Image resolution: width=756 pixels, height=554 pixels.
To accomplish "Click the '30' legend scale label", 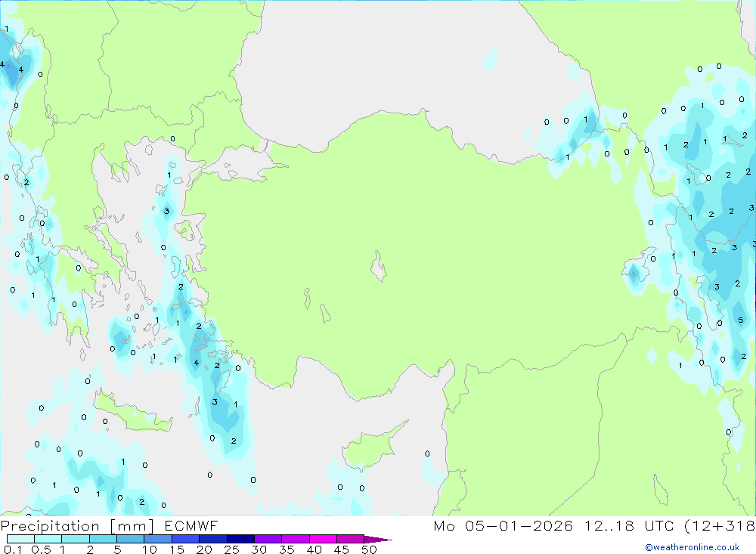I will click(259, 549).
